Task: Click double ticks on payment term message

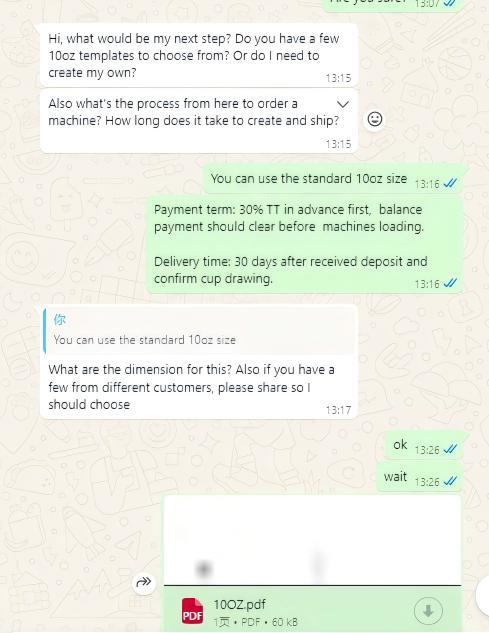Action: tap(450, 283)
